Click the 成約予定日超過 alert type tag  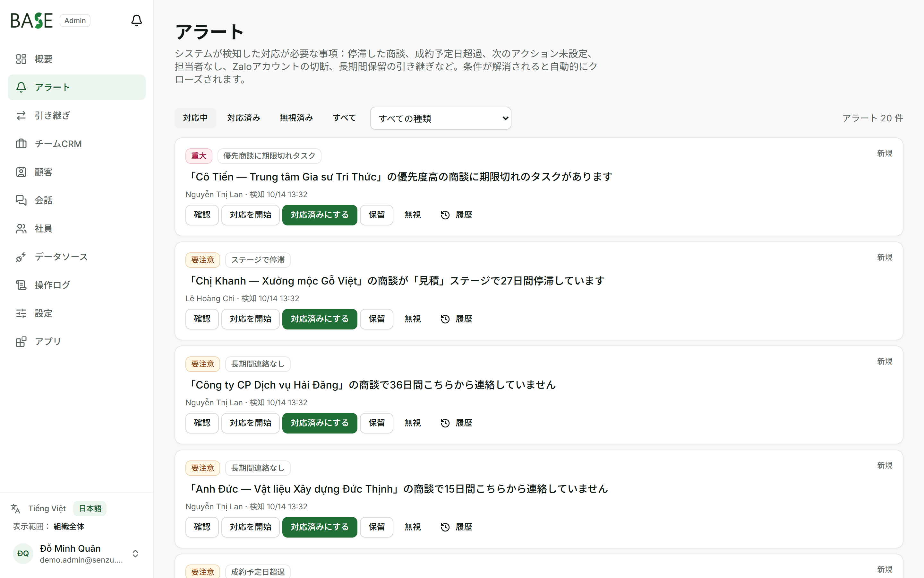click(258, 572)
